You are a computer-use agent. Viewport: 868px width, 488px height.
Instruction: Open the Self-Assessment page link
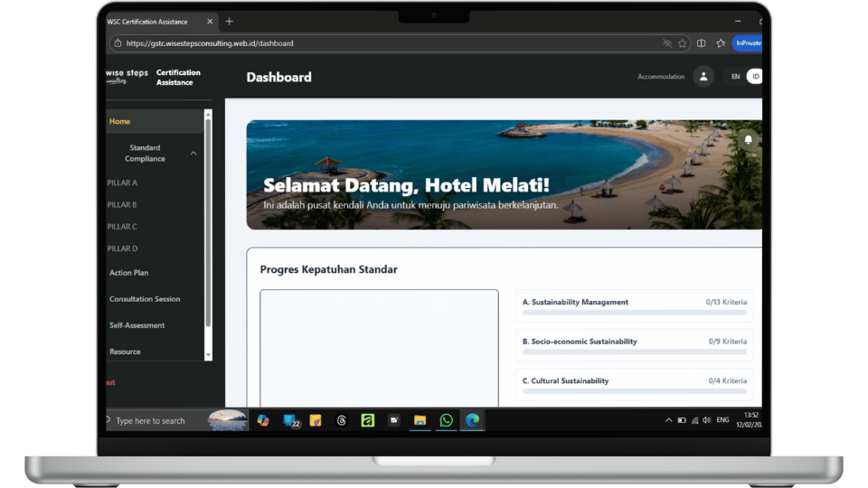coord(137,325)
